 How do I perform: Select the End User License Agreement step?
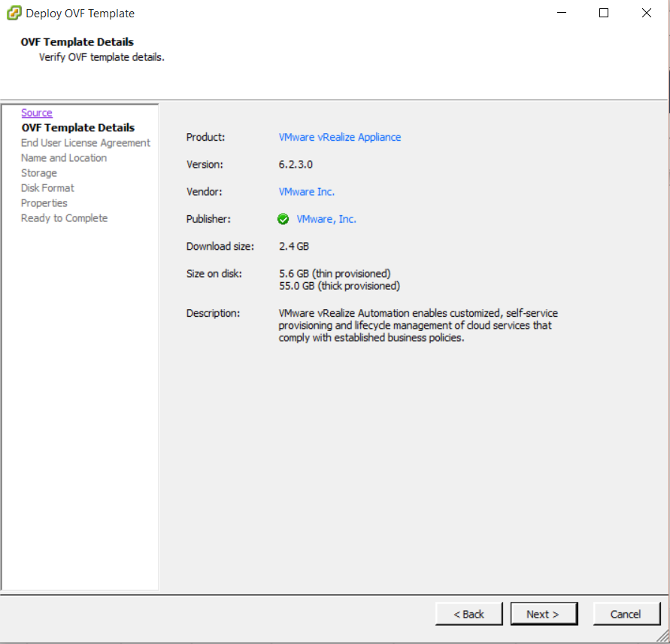(x=86, y=143)
